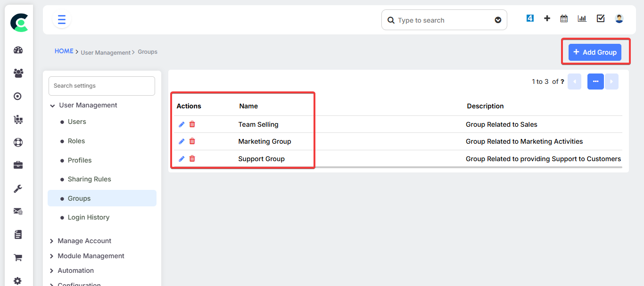Open the contacts people icon in sidebar
Viewport: 644px width, 286px height.
(18, 74)
